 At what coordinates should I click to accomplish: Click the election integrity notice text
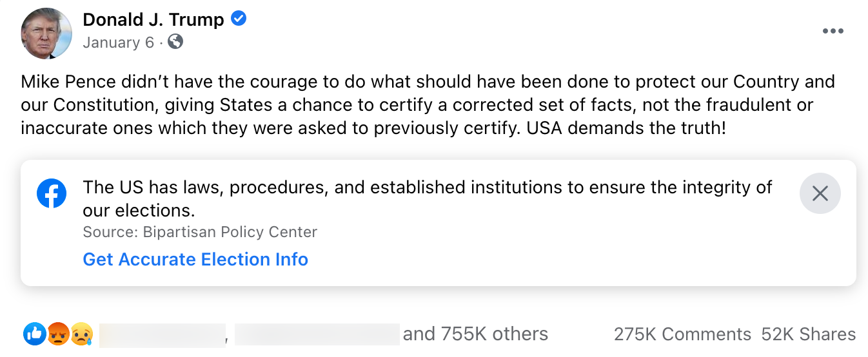point(428,198)
